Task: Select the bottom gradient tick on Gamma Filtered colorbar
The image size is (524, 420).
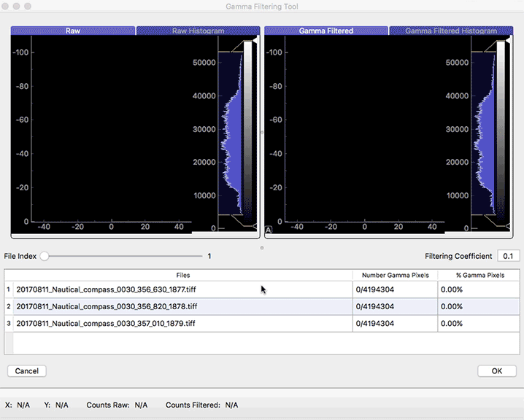Action: coord(508,227)
